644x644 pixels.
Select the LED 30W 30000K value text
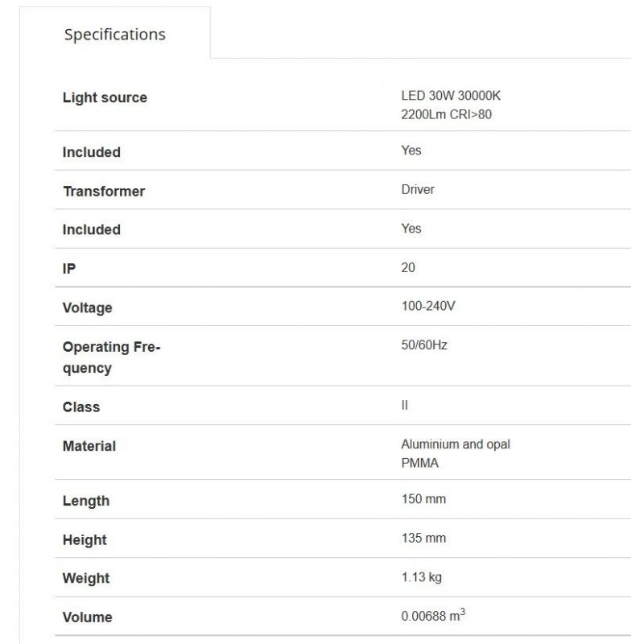451,96
